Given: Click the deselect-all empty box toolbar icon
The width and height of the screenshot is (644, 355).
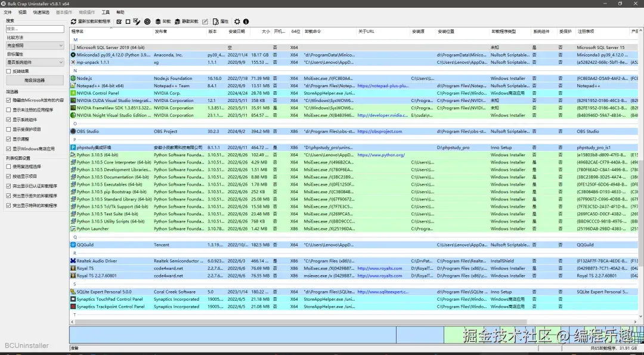Looking at the screenshot, I should coord(128,21).
